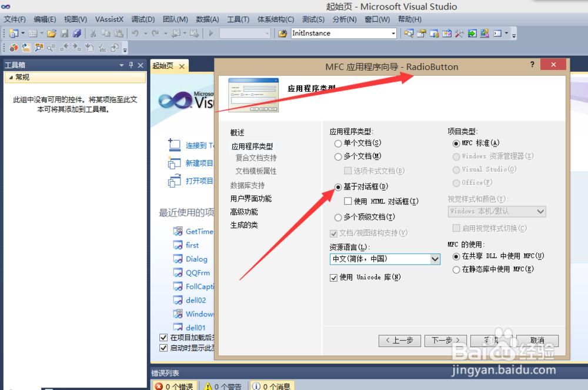The height and width of the screenshot is (390, 588).
Task: Select 在共享 DLL 中使用 MFC(U) radio
Action: click(x=456, y=256)
